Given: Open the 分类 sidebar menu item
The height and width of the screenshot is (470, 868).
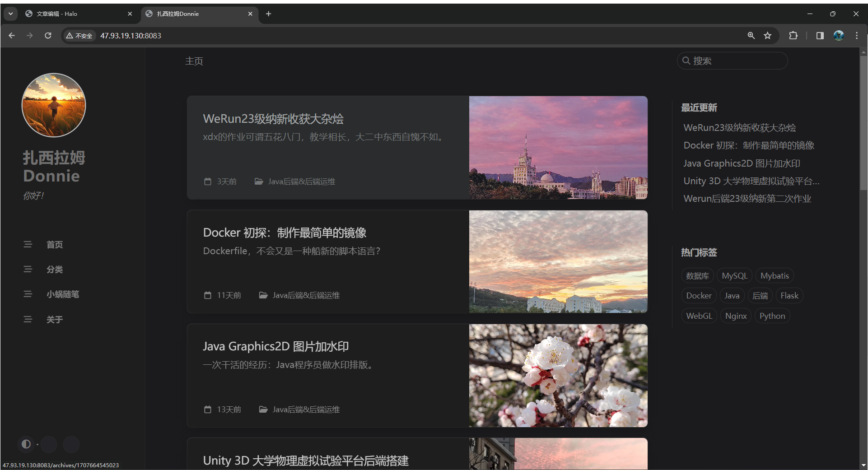Looking at the screenshot, I should click(55, 270).
